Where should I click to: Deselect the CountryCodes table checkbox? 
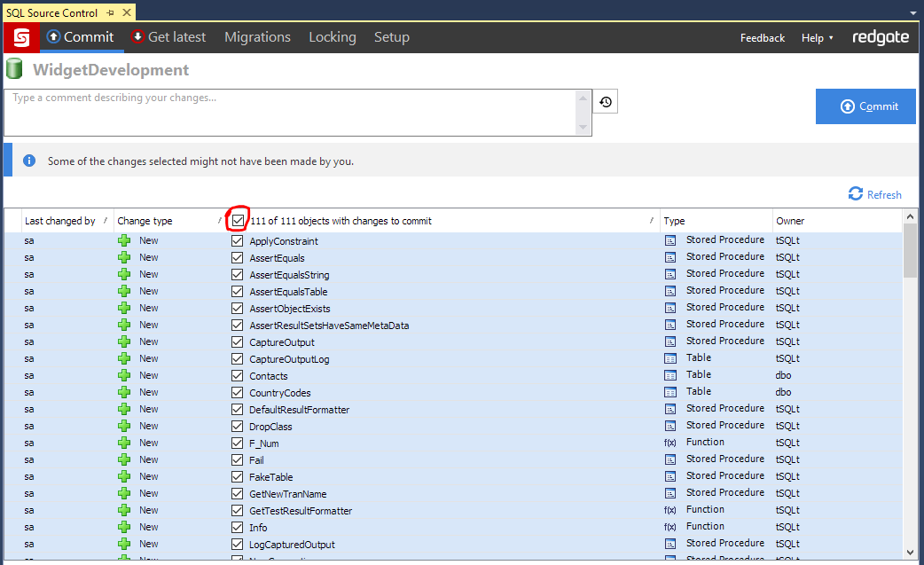[x=237, y=393]
